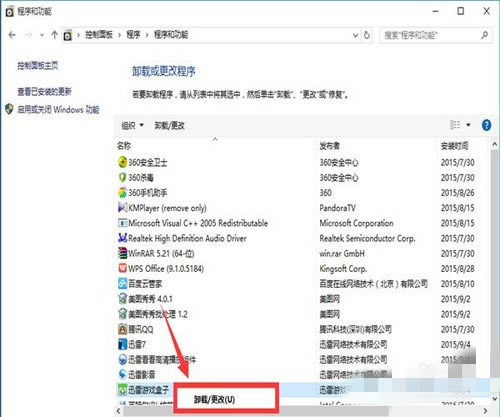Click the 程序 breadcrumb
The height and width of the screenshot is (417, 500).
coord(133,35)
